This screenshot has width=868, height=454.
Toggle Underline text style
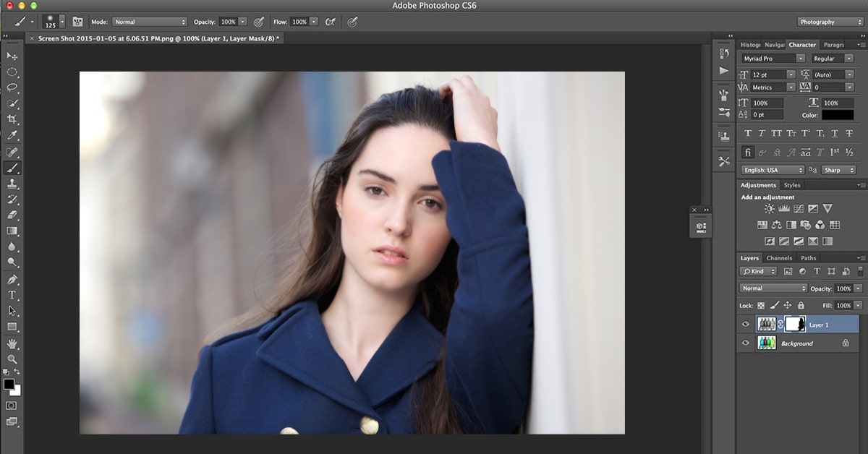(x=835, y=134)
